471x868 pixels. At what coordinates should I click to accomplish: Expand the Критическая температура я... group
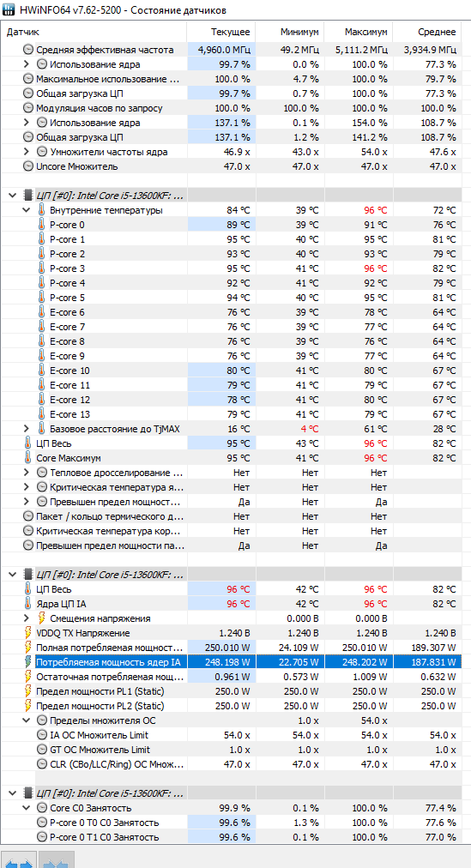[x=26, y=487]
